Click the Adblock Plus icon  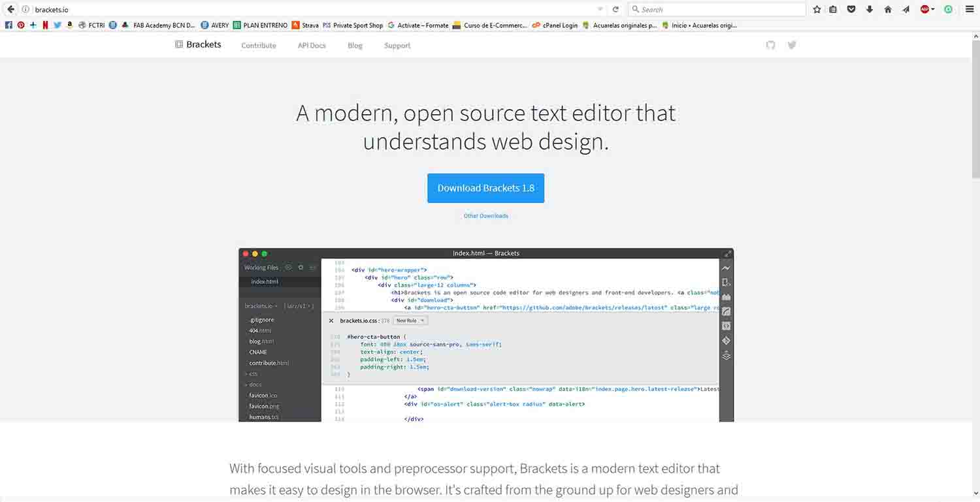pyautogui.click(x=924, y=10)
